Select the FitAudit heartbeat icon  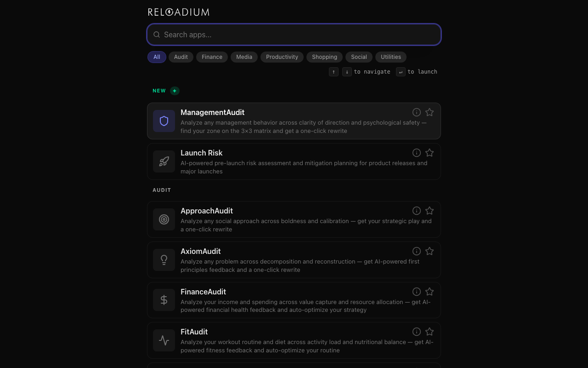pyautogui.click(x=164, y=340)
